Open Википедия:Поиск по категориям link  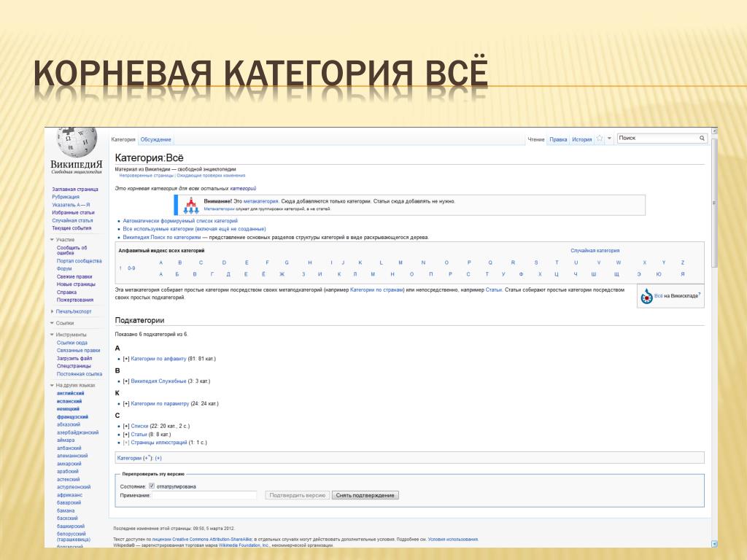[x=161, y=237]
